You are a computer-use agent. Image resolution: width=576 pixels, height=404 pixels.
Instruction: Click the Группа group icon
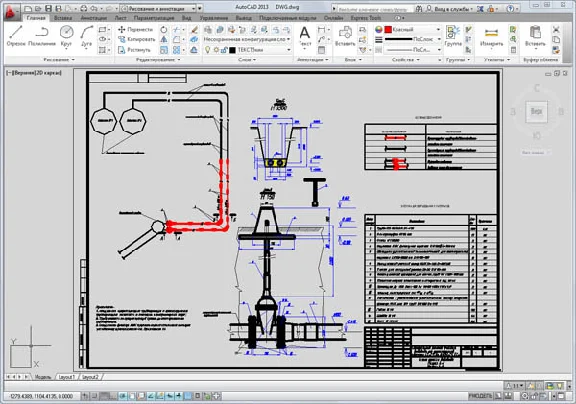click(x=453, y=36)
